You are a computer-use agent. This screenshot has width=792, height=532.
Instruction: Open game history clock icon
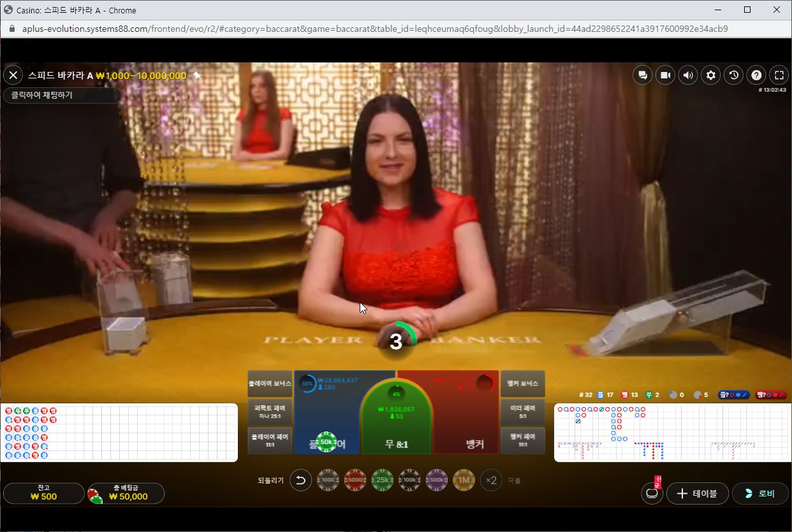[733, 75]
